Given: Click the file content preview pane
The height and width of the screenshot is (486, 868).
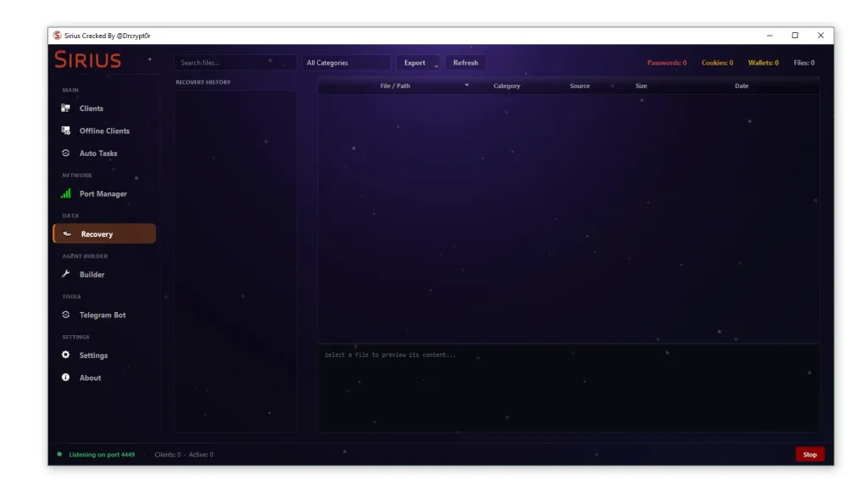Looking at the screenshot, I should [568, 388].
